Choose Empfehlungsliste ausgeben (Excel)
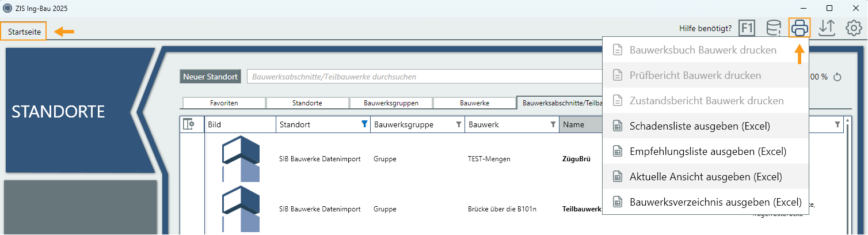Screen dimensions: 868x235 tap(705, 151)
